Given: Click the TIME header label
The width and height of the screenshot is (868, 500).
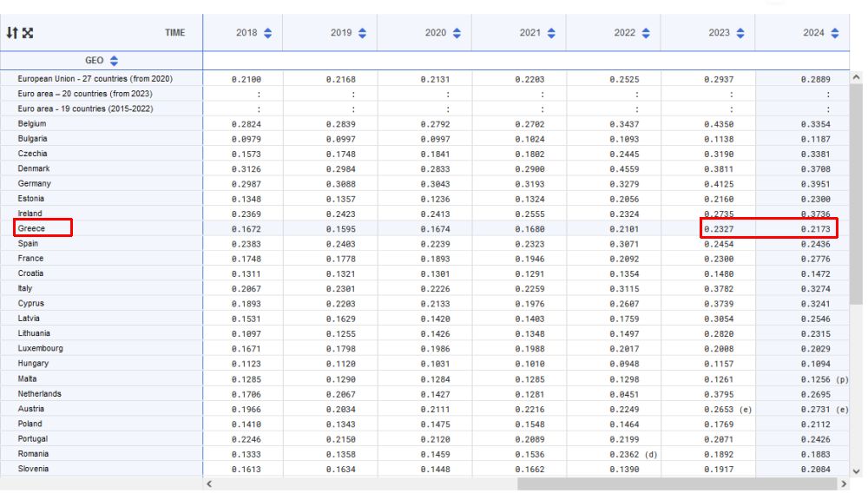Looking at the screenshot, I should pos(175,33).
